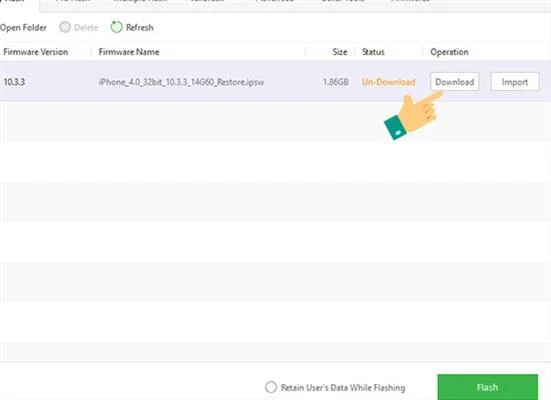Click iPhone_4.0_32bit_10.3.3 Restore.ipsw file name

click(x=181, y=82)
